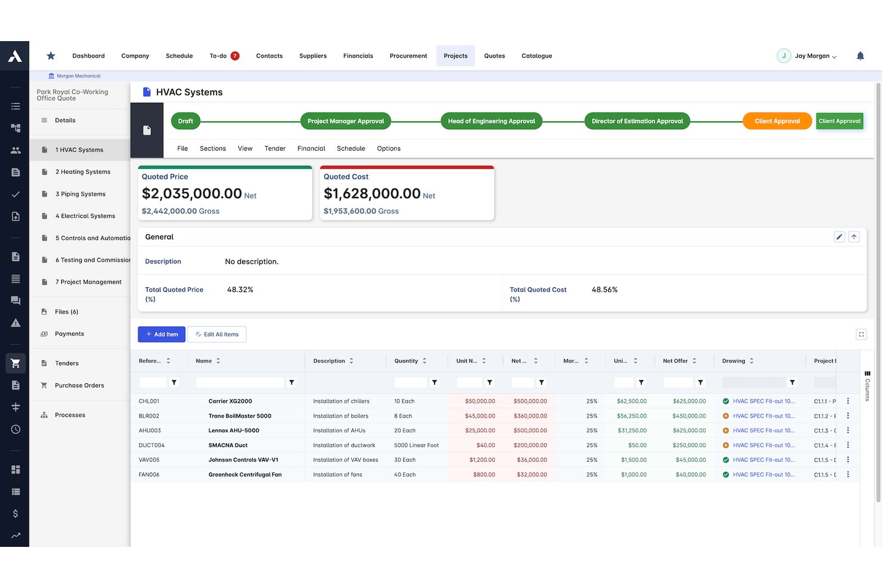Click the filter icon for the Drawing column
Image resolution: width=882 pixels, height=588 pixels.
click(x=792, y=382)
